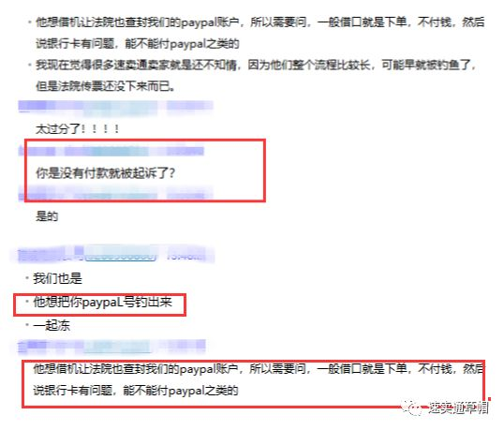Click the WeChat logo icon in the watermark
The width and height of the screenshot is (504, 430).
(412, 408)
